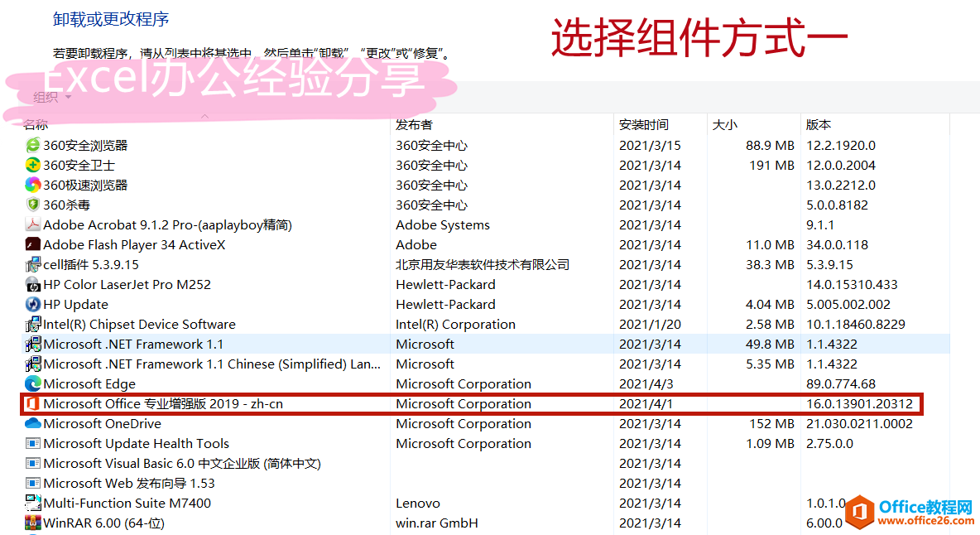Viewport: 980px width, 535px height.
Task: Click the version 14.0.15310.433 cell
Action: pos(852,285)
